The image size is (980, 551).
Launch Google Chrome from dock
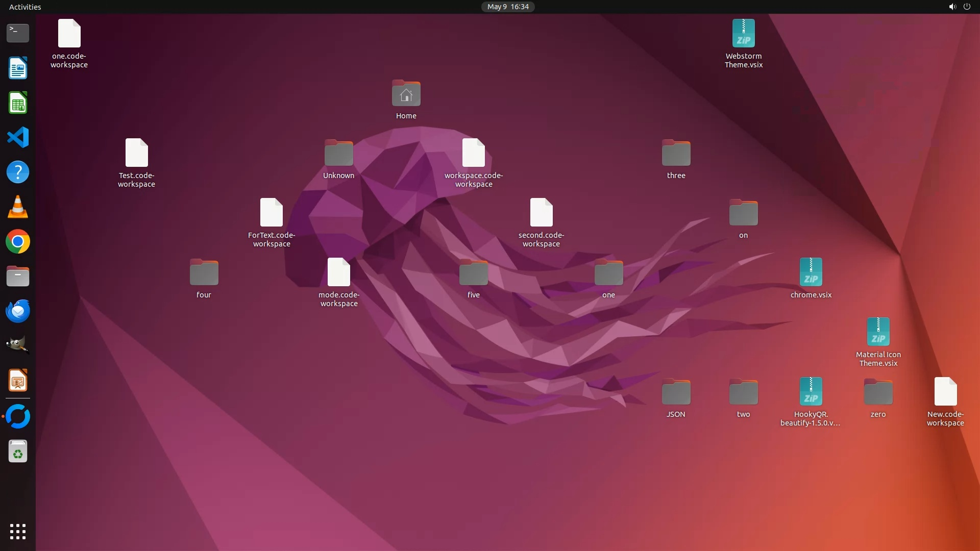pyautogui.click(x=18, y=242)
